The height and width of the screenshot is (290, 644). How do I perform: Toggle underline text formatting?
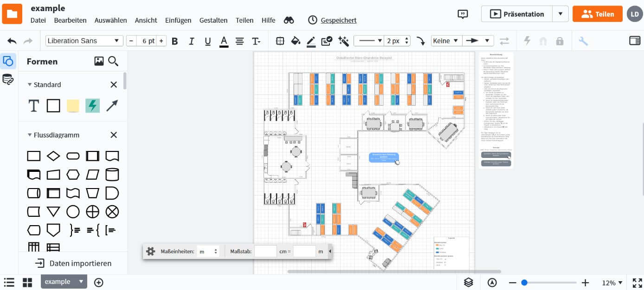click(x=208, y=41)
